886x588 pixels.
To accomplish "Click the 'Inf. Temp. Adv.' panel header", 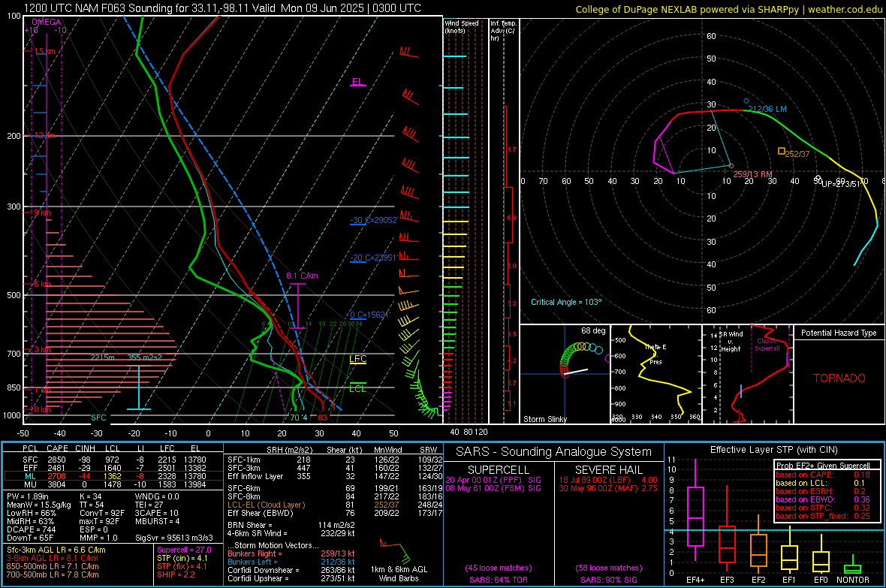I will (503, 31).
